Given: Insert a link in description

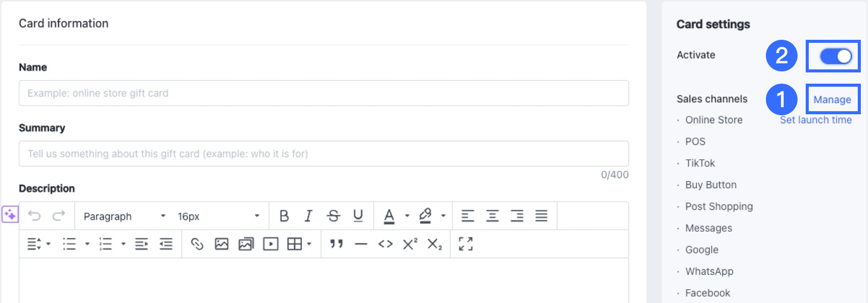Looking at the screenshot, I should (x=197, y=244).
